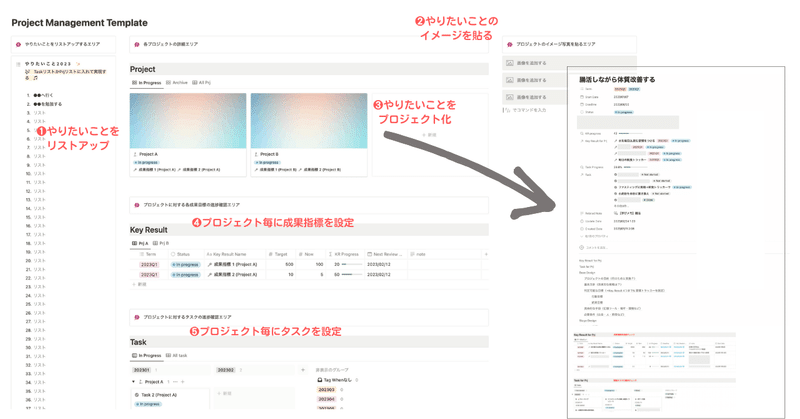Expand 他のプロパティ in the detail page

(x=594, y=236)
